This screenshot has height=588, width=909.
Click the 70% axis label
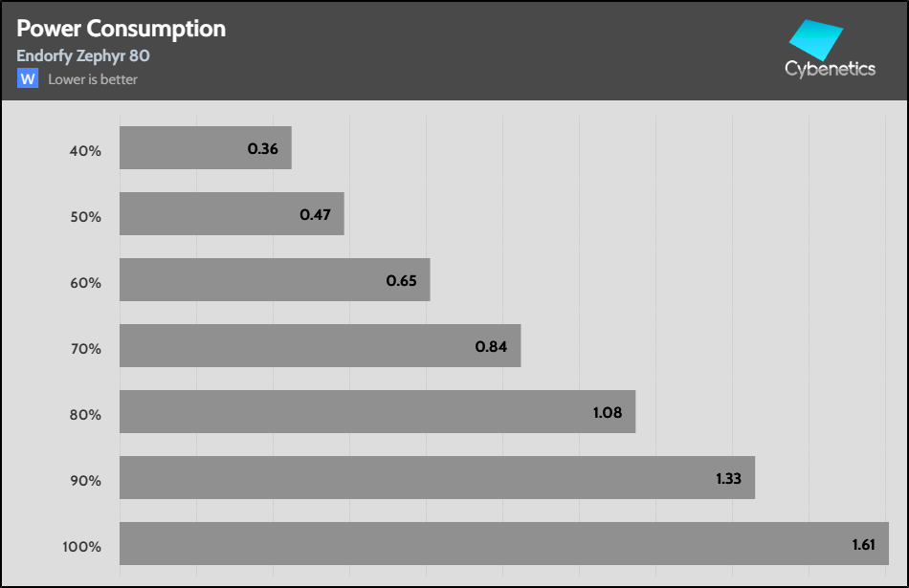(86, 349)
